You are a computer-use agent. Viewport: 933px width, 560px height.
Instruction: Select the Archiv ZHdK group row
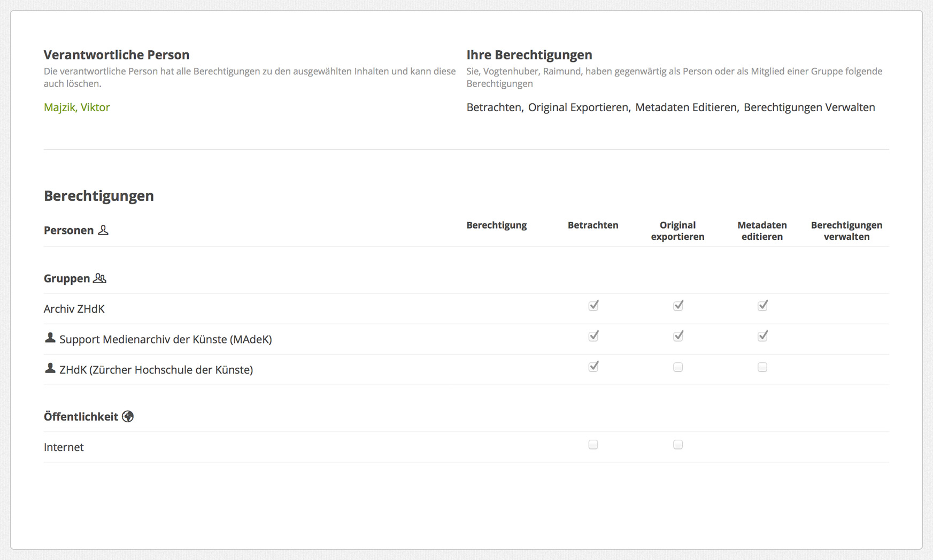[x=74, y=309]
